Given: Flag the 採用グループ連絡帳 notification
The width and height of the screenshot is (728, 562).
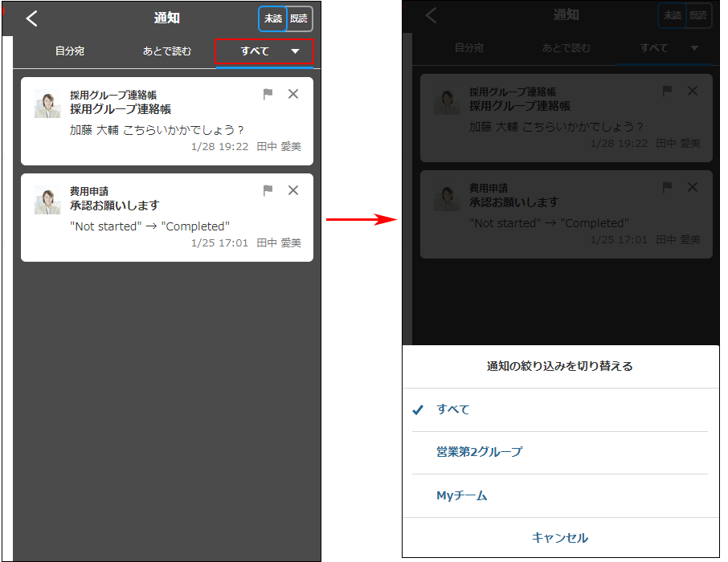Looking at the screenshot, I should (268, 94).
